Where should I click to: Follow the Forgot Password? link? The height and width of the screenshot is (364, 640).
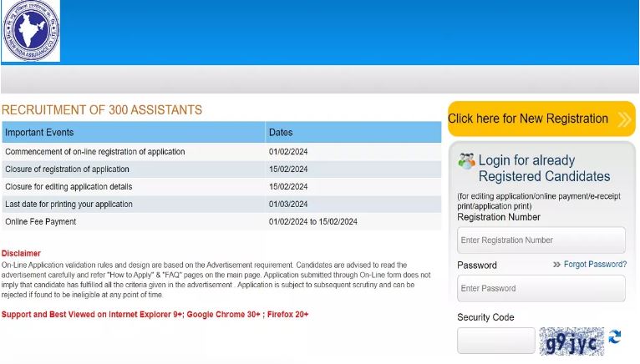tap(595, 265)
